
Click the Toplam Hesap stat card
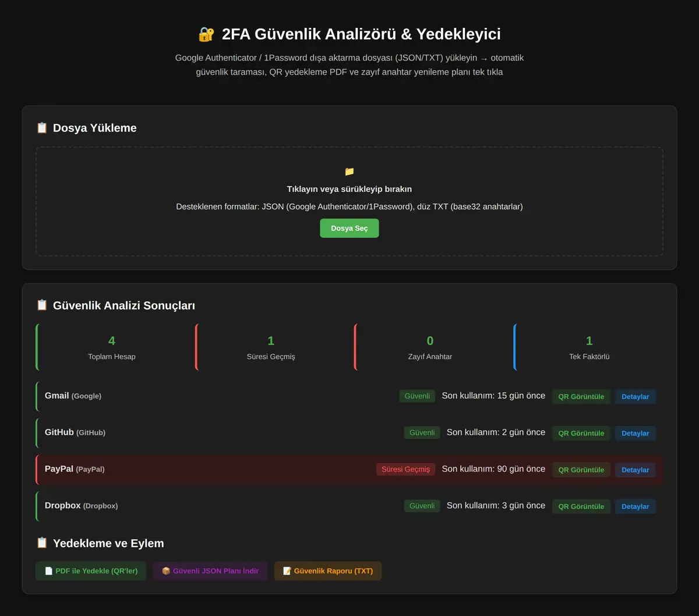point(111,347)
